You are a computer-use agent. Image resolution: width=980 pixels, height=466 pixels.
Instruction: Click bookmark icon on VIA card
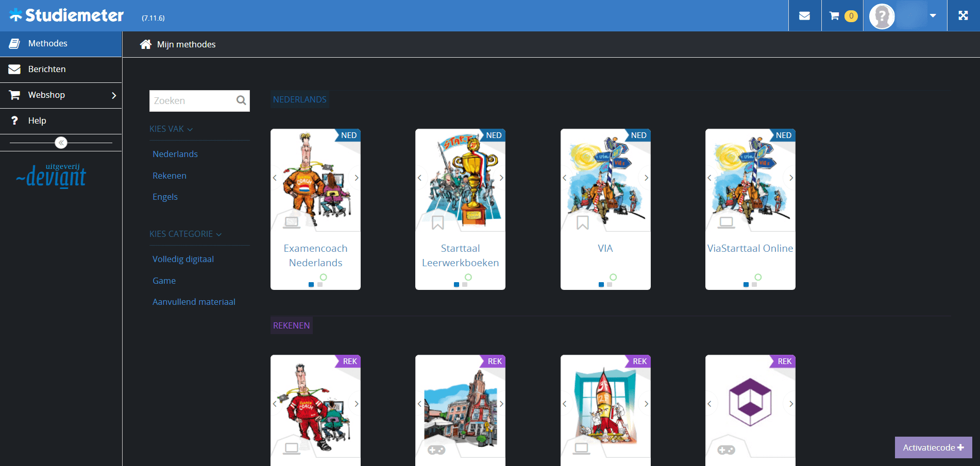pyautogui.click(x=583, y=222)
